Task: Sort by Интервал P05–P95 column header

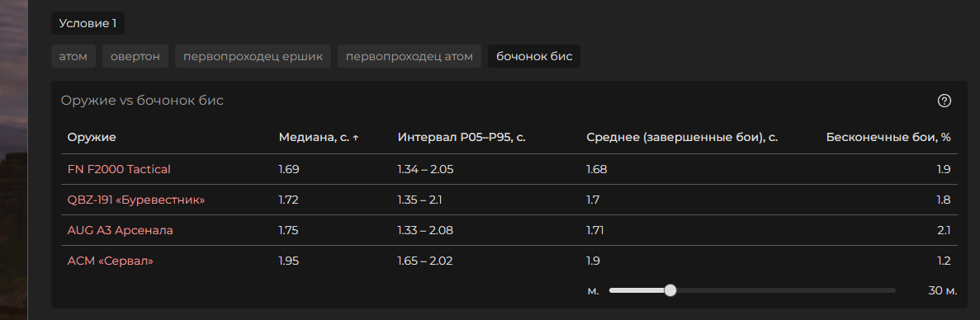Action: [462, 138]
